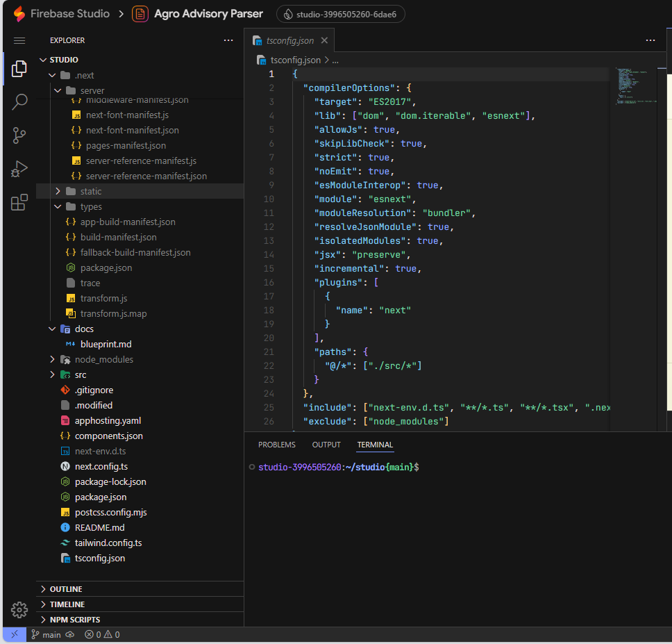672x644 pixels.
Task: Collapse the docs folder
Action: tap(83, 329)
